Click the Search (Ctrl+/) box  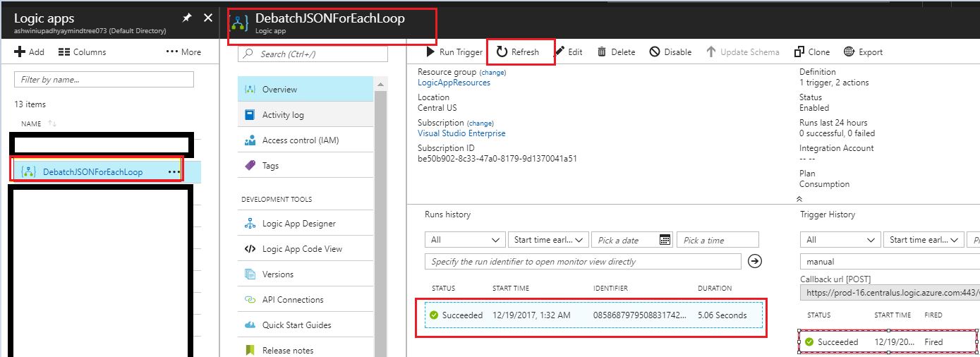[313, 54]
